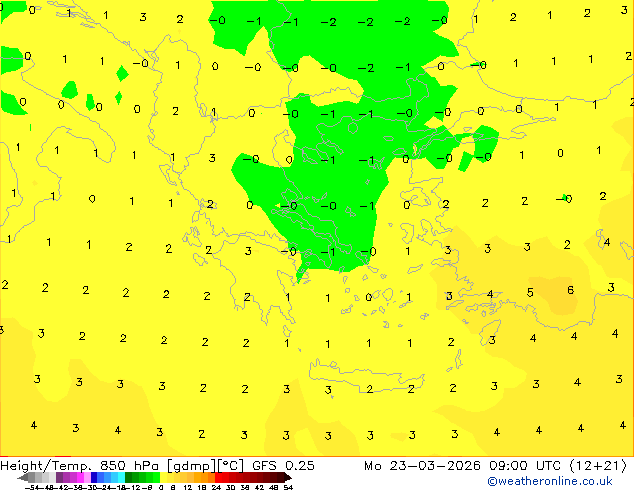Viewport: 634px width, 490px height.
Task: Pick the magenta legend swatch near -36
Action: [x=80, y=477]
